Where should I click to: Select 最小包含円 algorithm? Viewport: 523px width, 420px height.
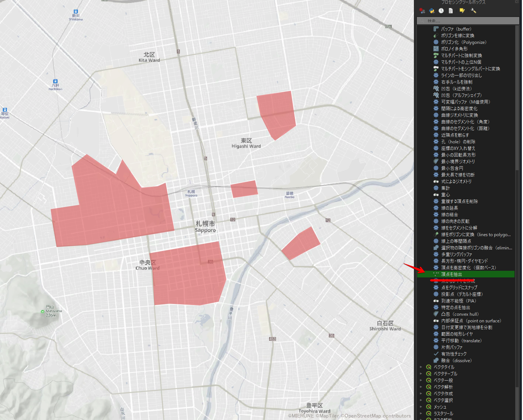[452, 168]
